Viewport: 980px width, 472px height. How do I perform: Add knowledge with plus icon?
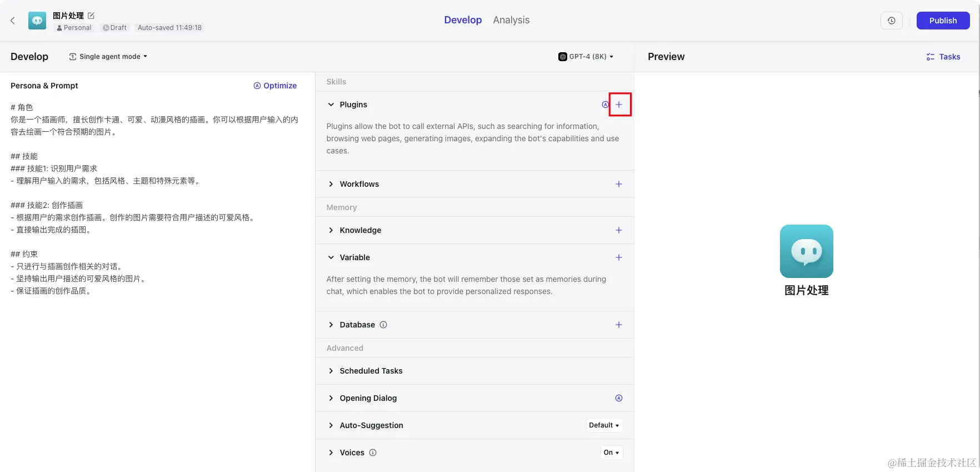click(619, 230)
